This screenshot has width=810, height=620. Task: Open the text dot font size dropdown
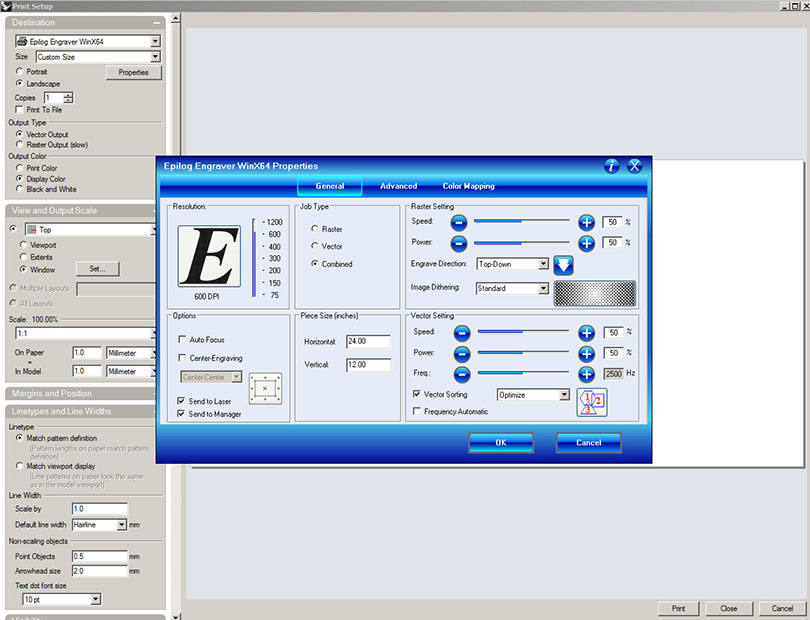[x=96, y=599]
